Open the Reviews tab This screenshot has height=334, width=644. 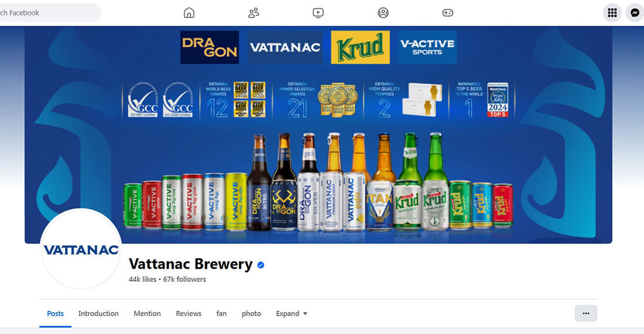(189, 313)
